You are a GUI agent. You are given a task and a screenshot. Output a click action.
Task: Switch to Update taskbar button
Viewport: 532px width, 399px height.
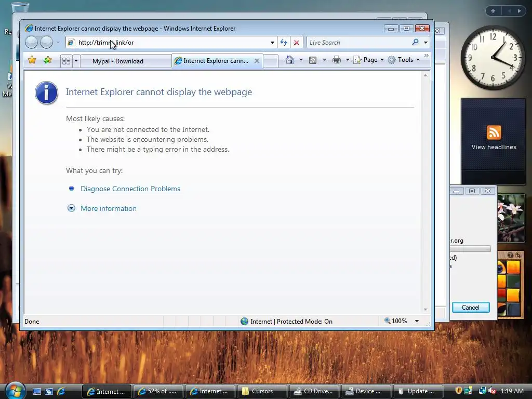tap(418, 391)
